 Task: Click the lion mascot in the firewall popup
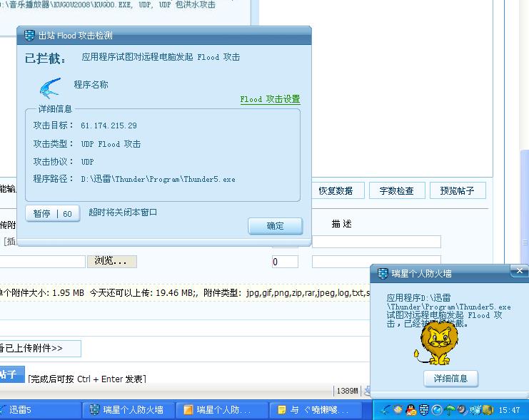point(436,342)
